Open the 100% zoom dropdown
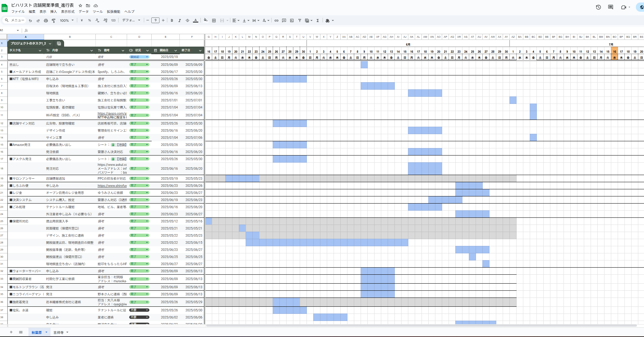The image size is (644, 337). click(x=67, y=21)
